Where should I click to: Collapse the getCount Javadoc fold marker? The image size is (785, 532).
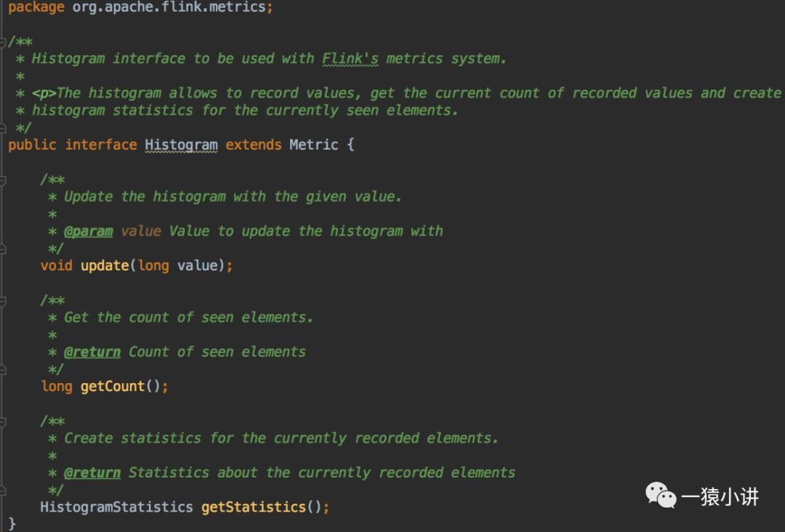click(x=4, y=300)
